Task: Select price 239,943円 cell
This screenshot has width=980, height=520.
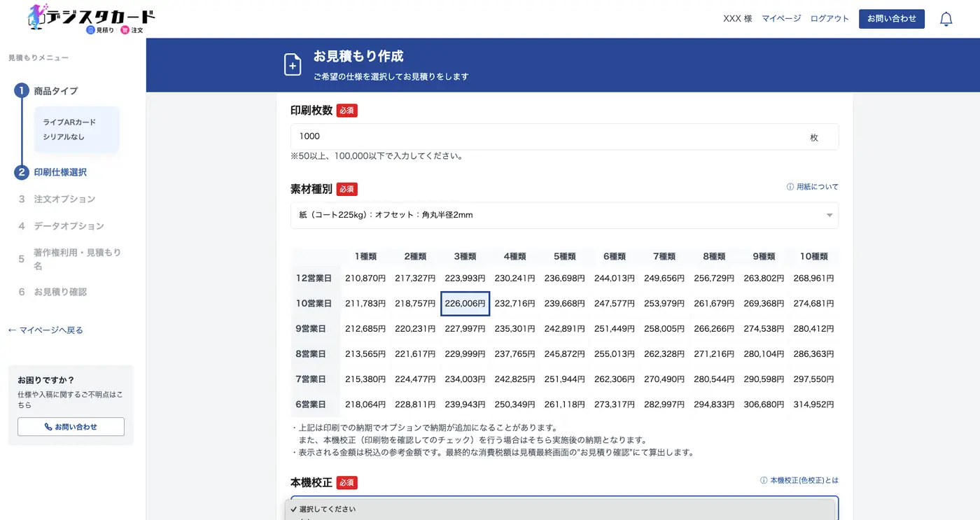Action: pos(465,405)
